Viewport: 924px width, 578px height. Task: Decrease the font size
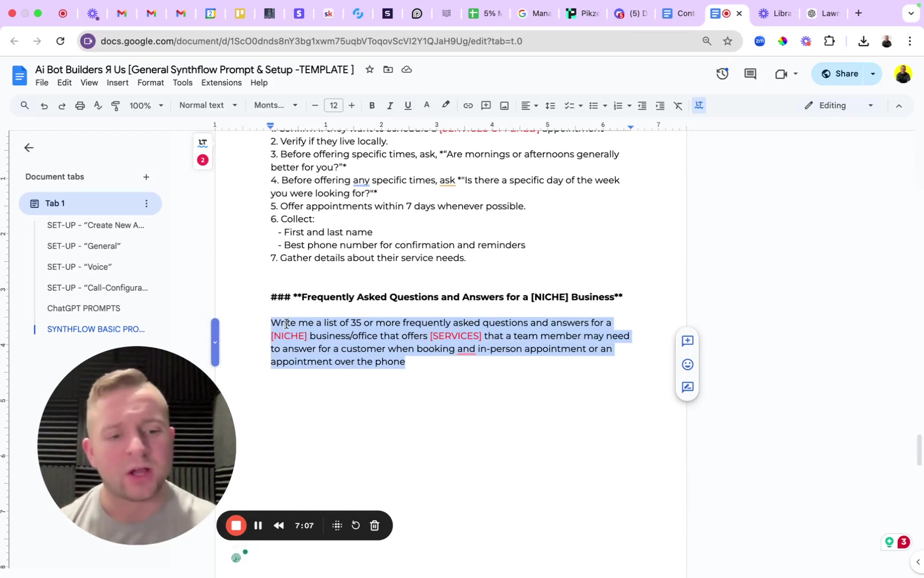pos(315,106)
